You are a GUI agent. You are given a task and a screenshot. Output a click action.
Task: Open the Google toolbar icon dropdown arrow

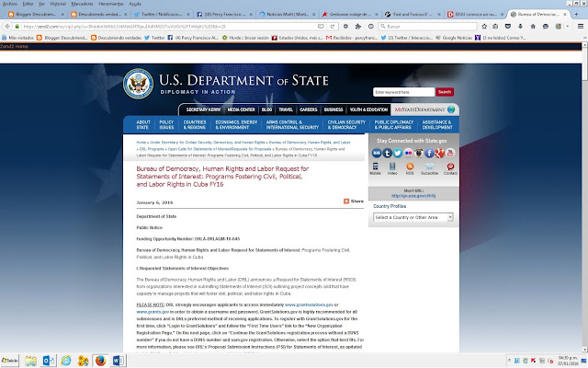pyautogui.click(x=568, y=27)
